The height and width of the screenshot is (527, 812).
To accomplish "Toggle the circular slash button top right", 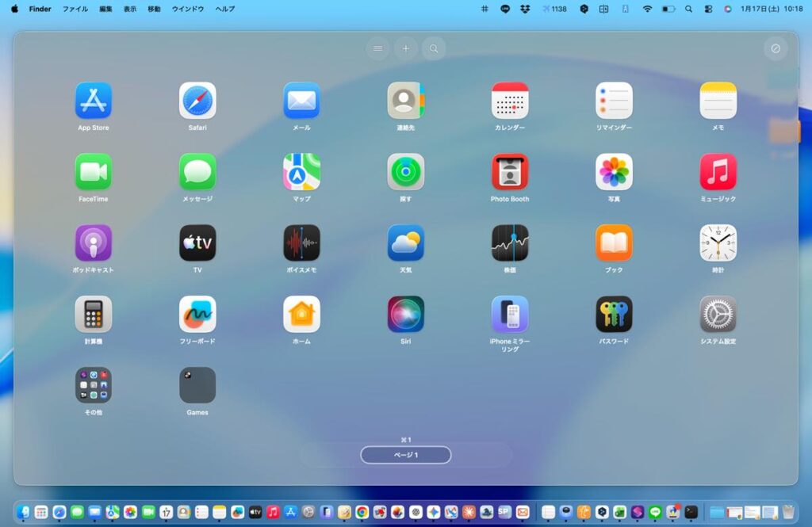I will 776,48.
